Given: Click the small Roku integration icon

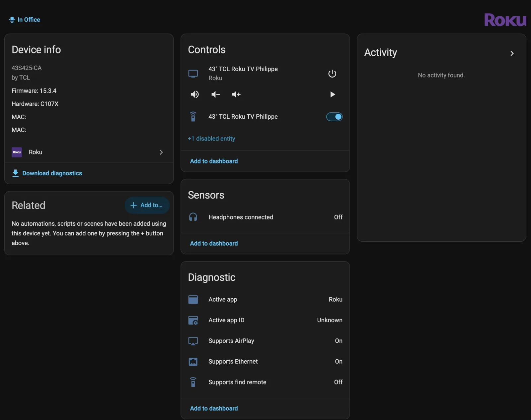Looking at the screenshot, I should point(17,152).
